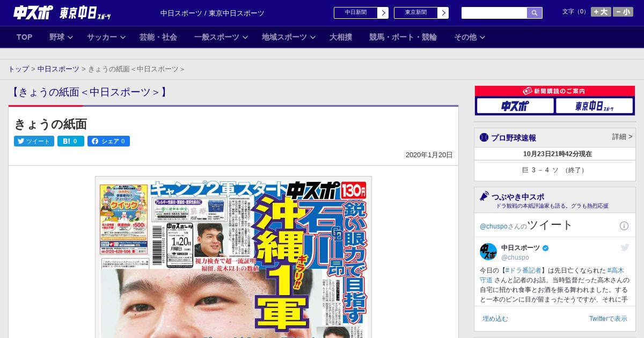This screenshot has height=338, width=644.
Task: Click the Twitter bird icon in tweet
Action: point(625,247)
